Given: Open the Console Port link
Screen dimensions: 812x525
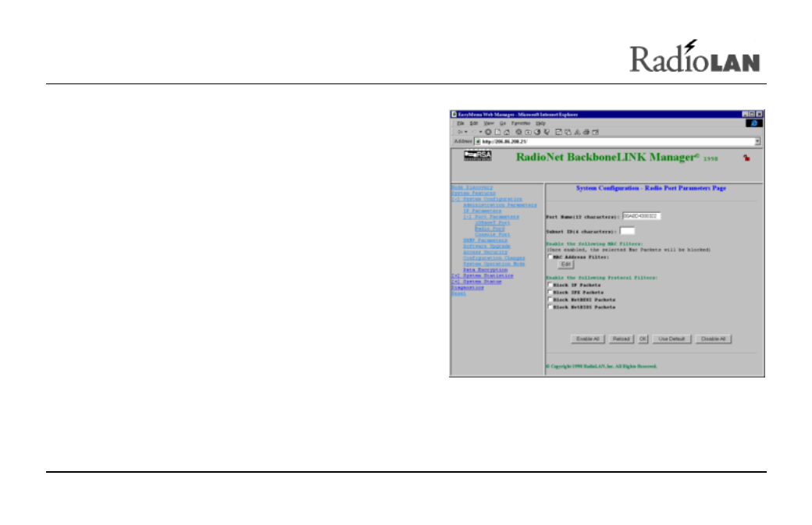Looking at the screenshot, I should pos(493,234).
